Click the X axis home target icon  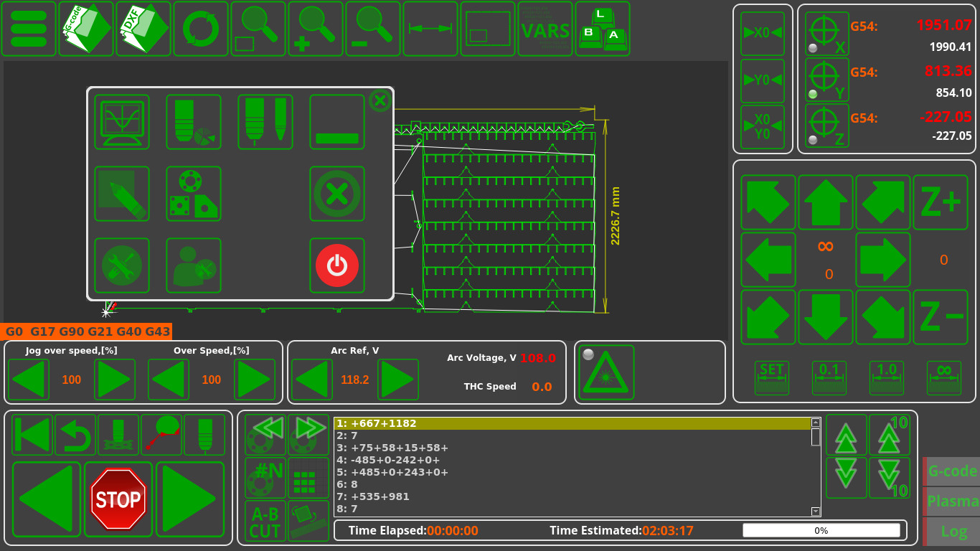(x=826, y=33)
